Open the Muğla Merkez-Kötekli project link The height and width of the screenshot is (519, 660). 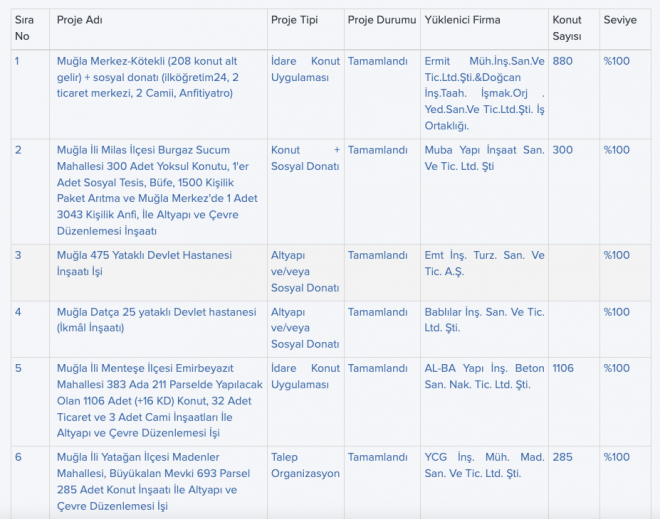[x=147, y=77]
